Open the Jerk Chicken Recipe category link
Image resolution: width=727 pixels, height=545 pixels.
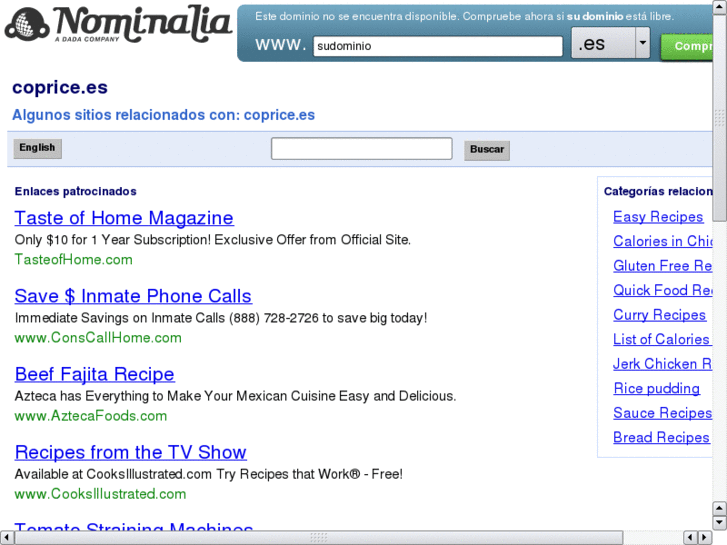[663, 364]
